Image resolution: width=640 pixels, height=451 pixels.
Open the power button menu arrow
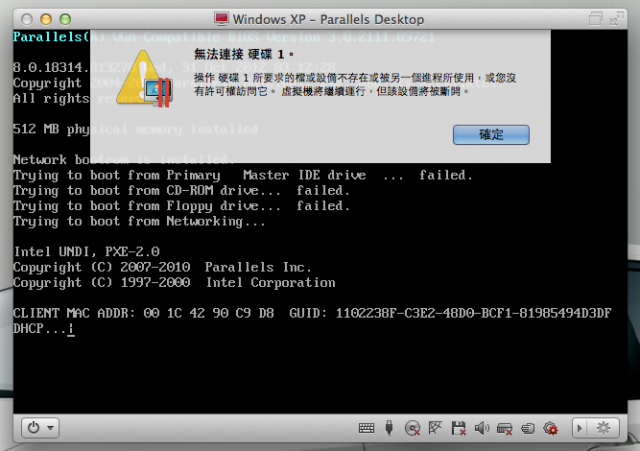[x=51, y=428]
